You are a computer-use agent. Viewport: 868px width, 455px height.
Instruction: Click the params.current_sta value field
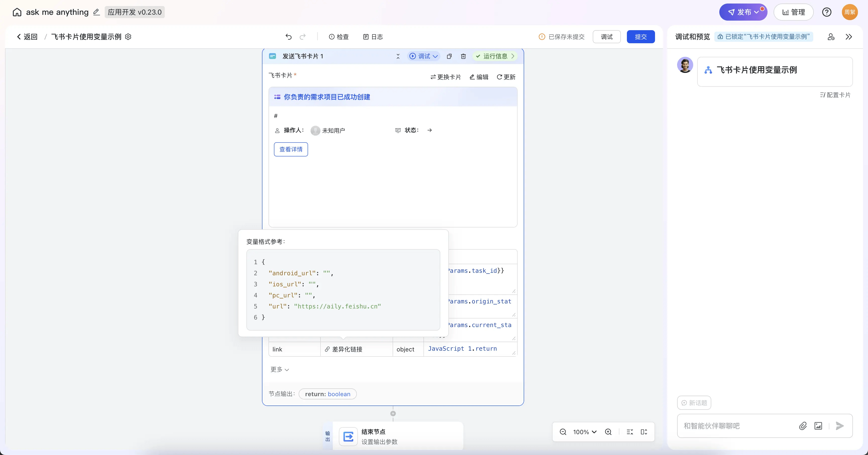(x=482, y=329)
